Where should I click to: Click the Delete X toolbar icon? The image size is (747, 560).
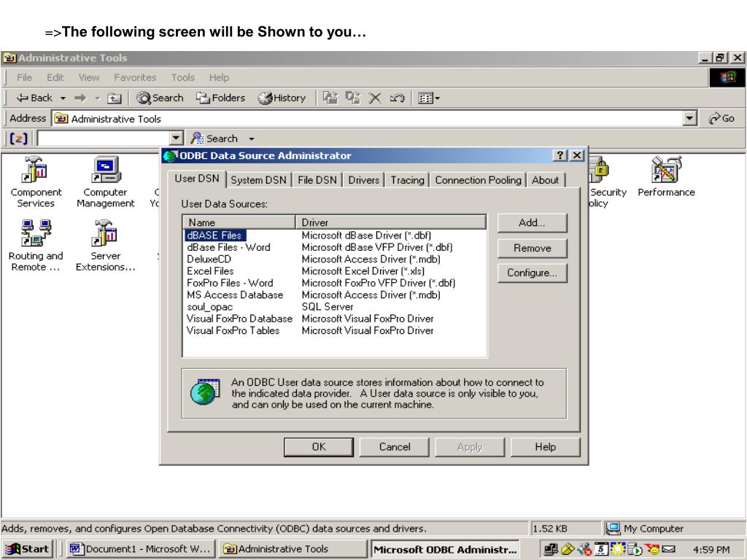point(375,98)
